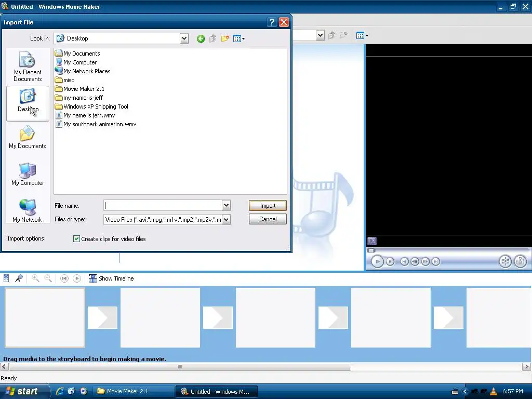
Task: Select Desktop in the places bar
Action: click(x=28, y=103)
